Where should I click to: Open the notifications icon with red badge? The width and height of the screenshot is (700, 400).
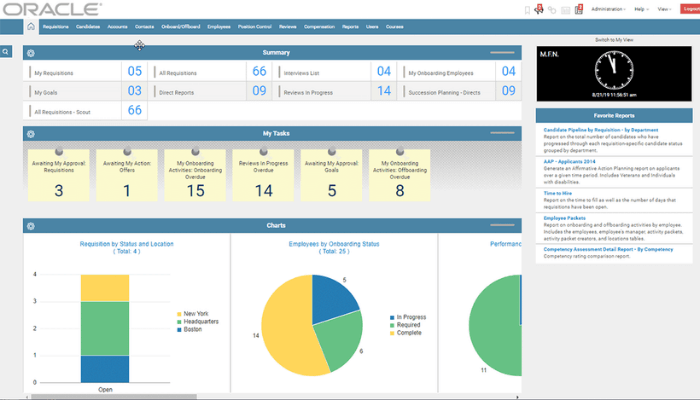579,9
